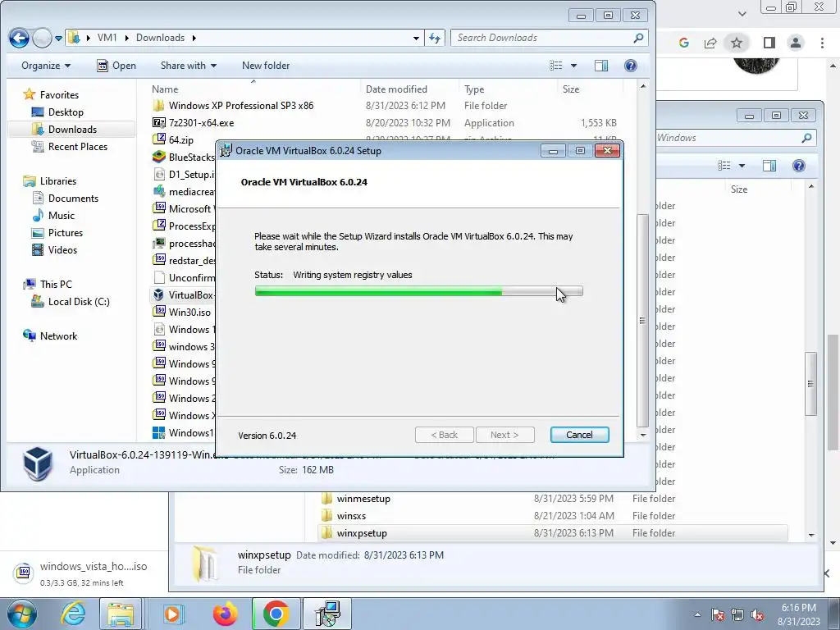Toggle the preview pane in Downloads window
840x630 pixels.
point(601,66)
